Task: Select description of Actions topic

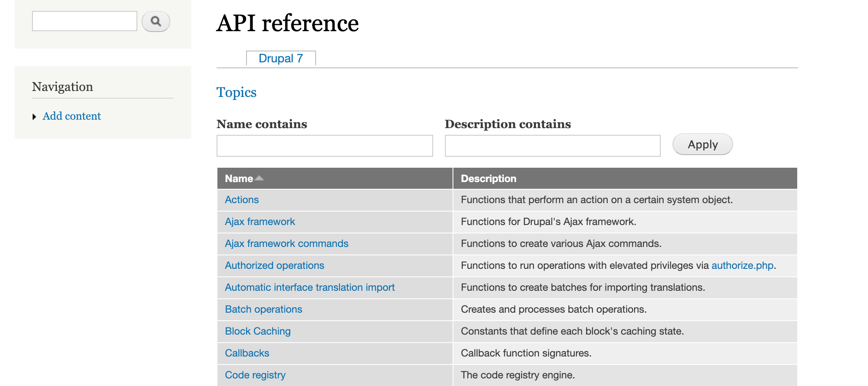Action: 597,200
